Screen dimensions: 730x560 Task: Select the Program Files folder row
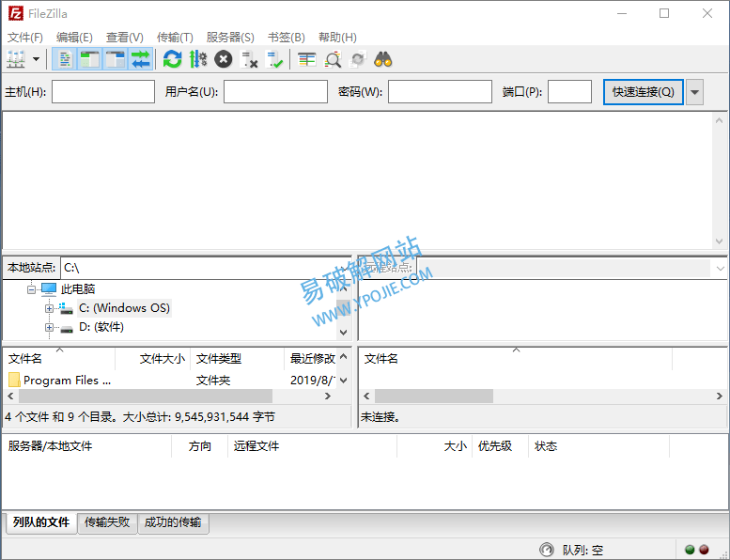pos(170,381)
